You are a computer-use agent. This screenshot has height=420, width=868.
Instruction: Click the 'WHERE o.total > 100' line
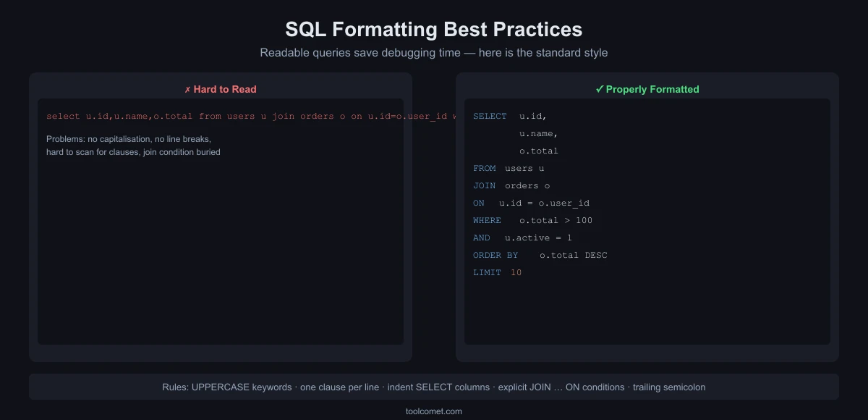(x=533, y=220)
